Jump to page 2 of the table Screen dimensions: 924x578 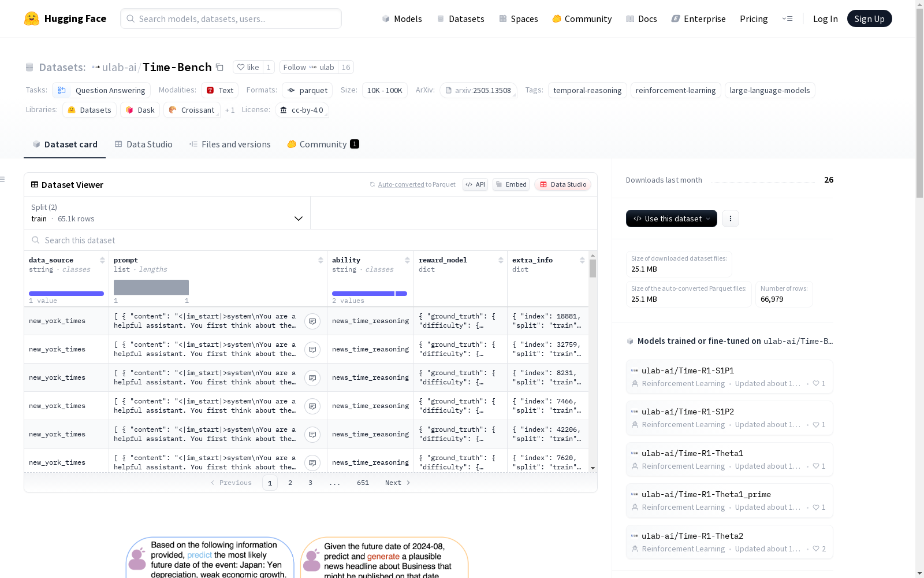[x=290, y=483]
